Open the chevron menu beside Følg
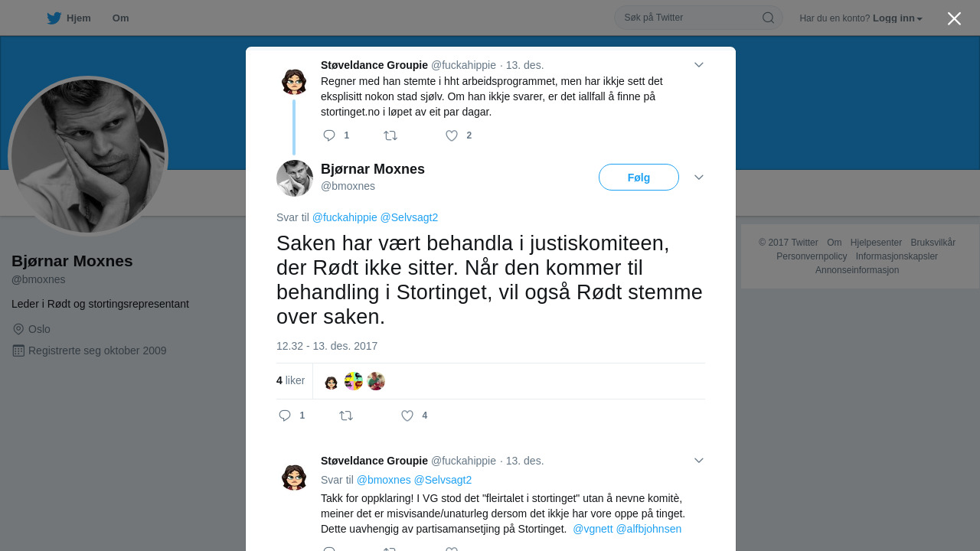 coord(698,178)
